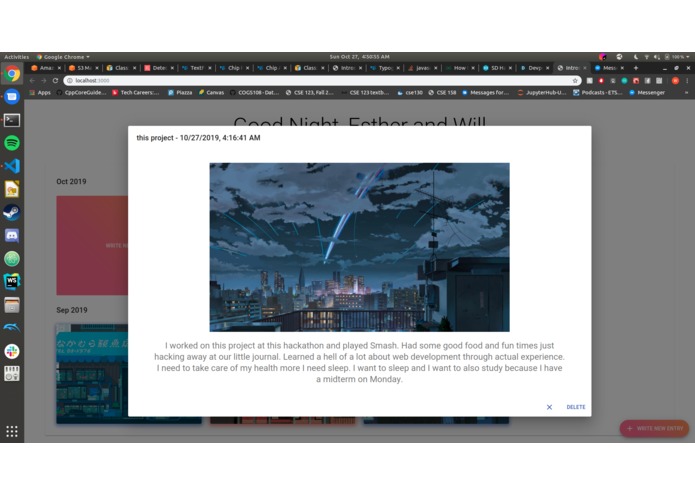Open the JupyterHub bookmark
The width and height of the screenshot is (695, 494).
[542, 93]
